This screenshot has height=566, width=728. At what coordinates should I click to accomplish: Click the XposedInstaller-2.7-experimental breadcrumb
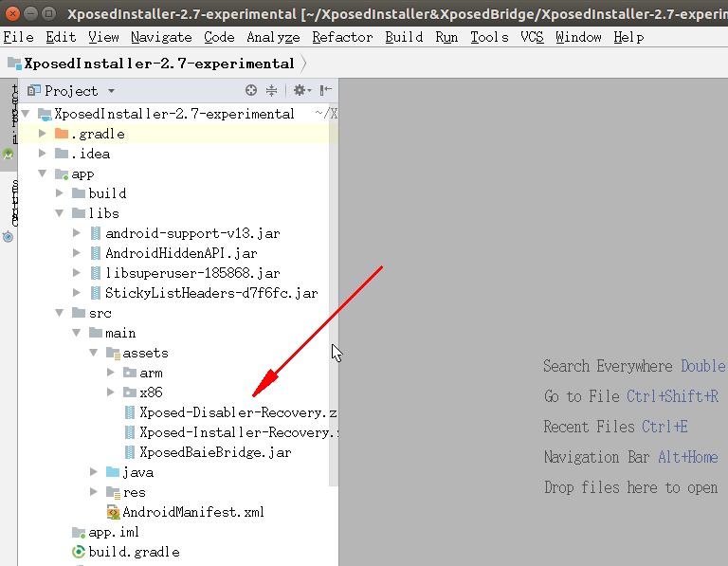coord(159,64)
